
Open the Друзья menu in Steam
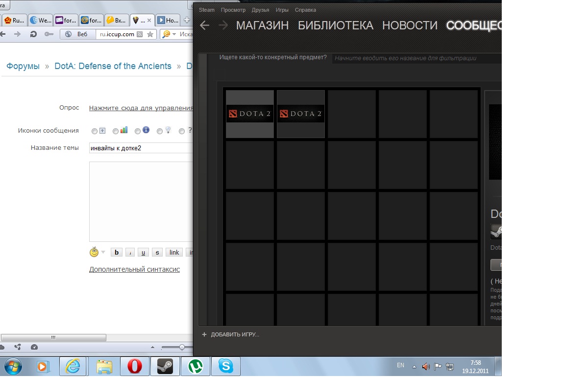coord(260,10)
